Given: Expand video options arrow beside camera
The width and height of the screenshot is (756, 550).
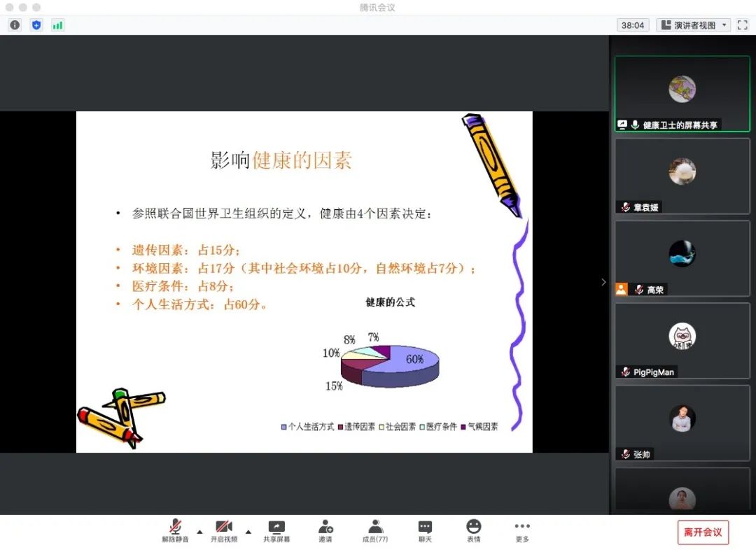Looking at the screenshot, I should pos(248,532).
